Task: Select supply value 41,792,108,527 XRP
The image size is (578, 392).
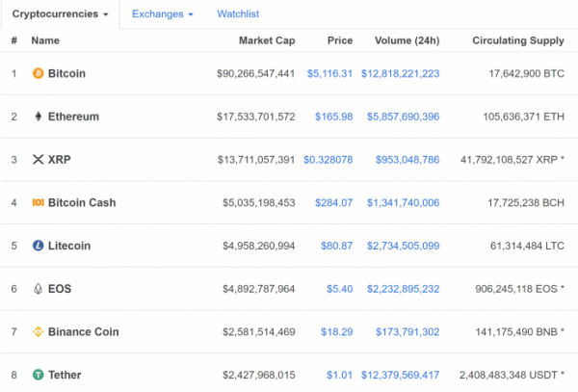Action: tap(509, 160)
